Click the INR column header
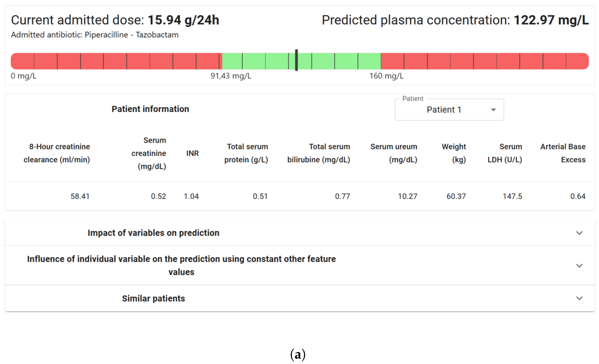This screenshot has width=599, height=364. (x=193, y=153)
